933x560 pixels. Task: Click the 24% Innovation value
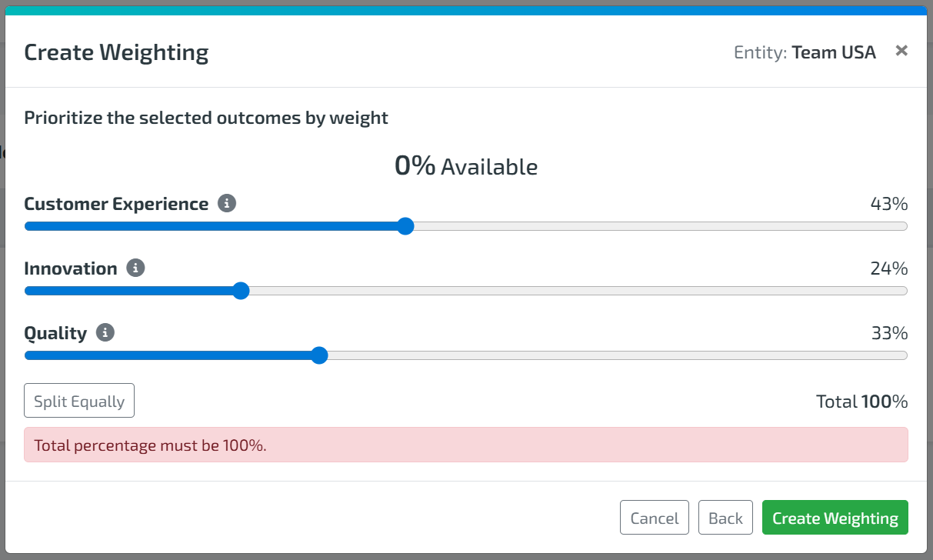click(x=889, y=269)
